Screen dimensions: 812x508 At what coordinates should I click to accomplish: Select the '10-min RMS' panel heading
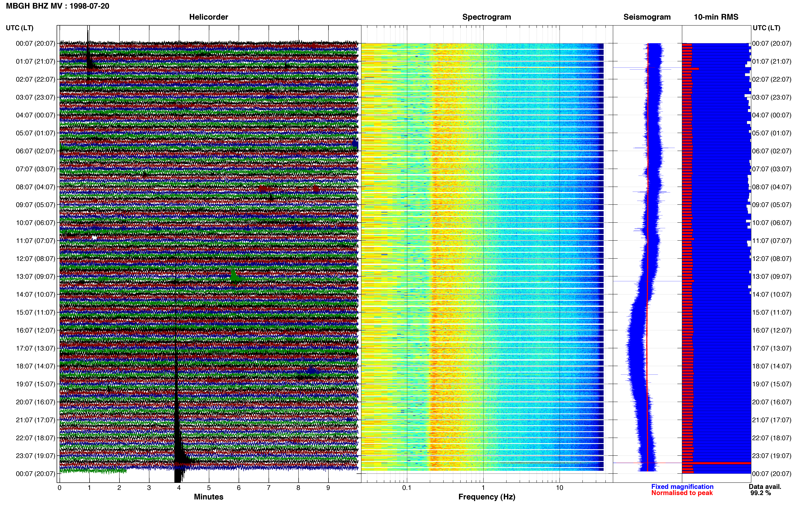716,17
